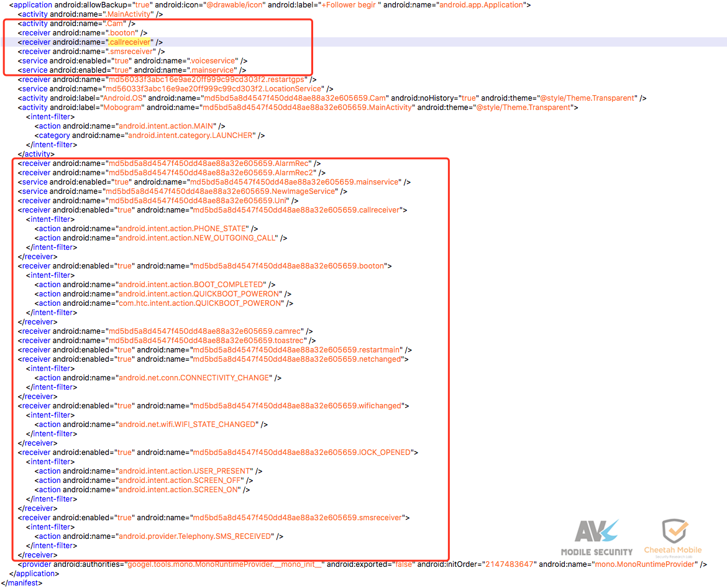Select the "CONNECTIVITY_CHANGE" action value

coord(194,377)
